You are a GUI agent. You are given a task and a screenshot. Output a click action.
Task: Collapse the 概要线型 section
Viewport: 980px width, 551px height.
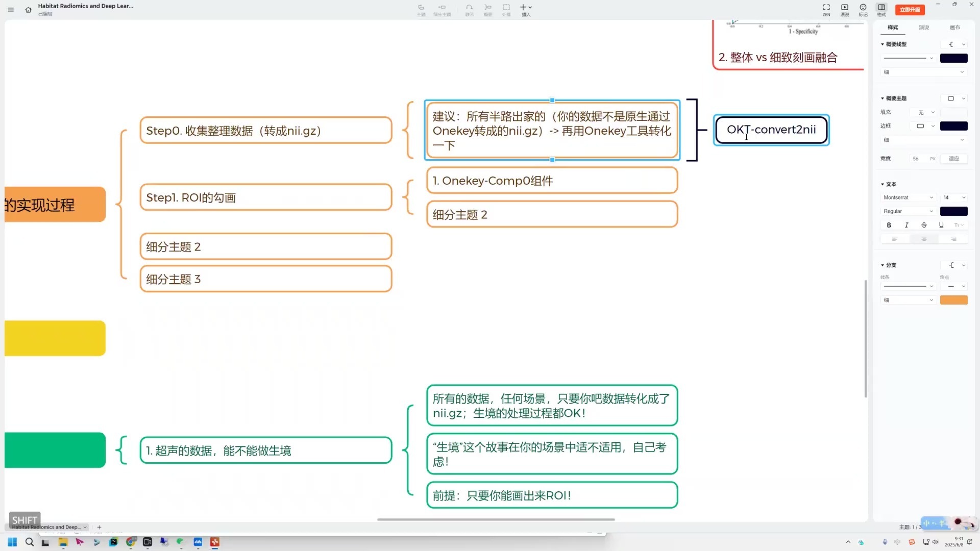[883, 44]
